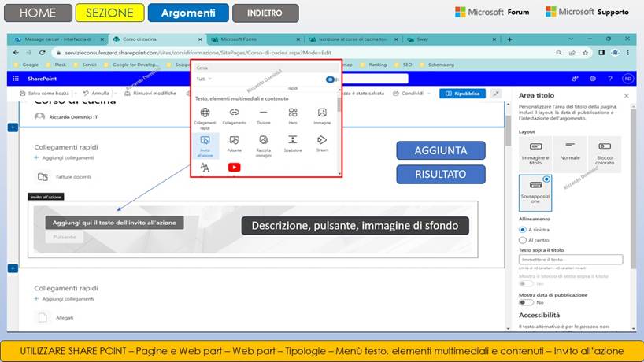This screenshot has height=362, width=644.
Task: Reload the browser page
Action: click(43, 53)
